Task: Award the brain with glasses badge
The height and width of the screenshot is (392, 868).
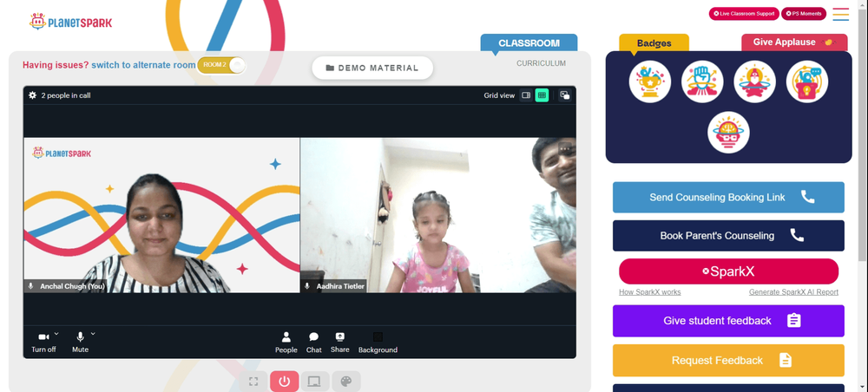Action: [x=728, y=133]
